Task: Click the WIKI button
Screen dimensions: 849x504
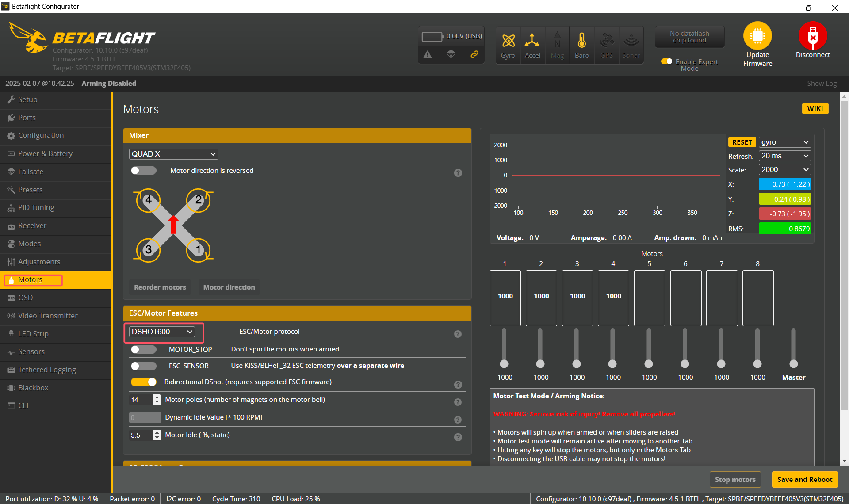Action: [815, 109]
